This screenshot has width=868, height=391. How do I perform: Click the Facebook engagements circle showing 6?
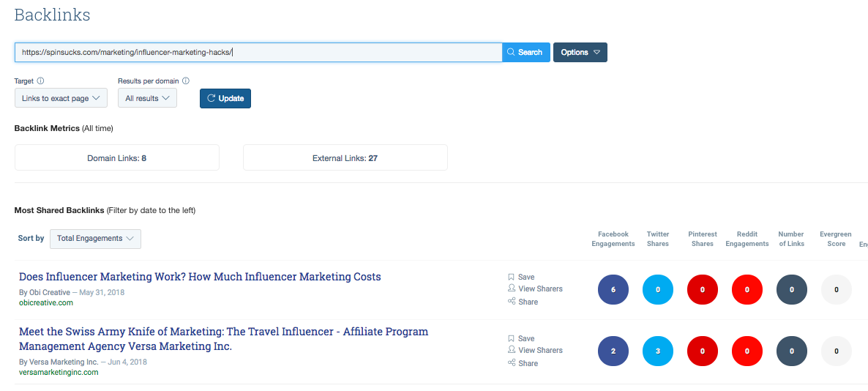tap(613, 290)
